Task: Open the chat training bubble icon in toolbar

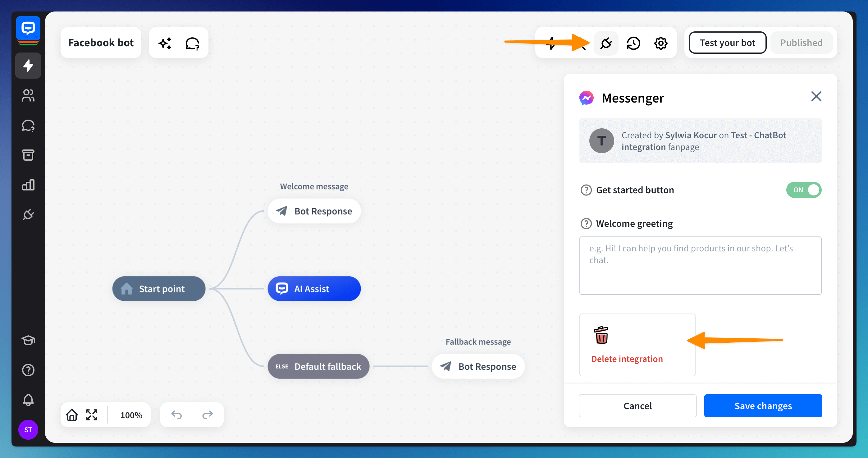Action: point(192,43)
